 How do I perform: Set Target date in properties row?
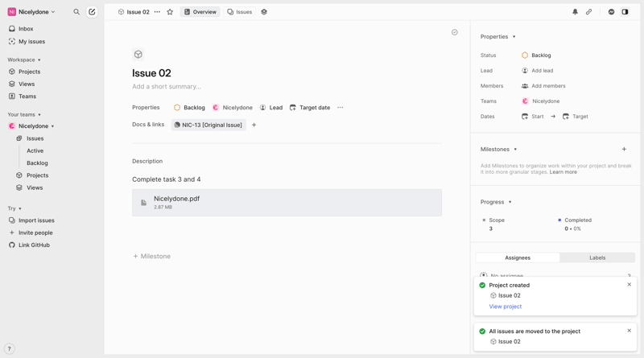pyautogui.click(x=310, y=108)
